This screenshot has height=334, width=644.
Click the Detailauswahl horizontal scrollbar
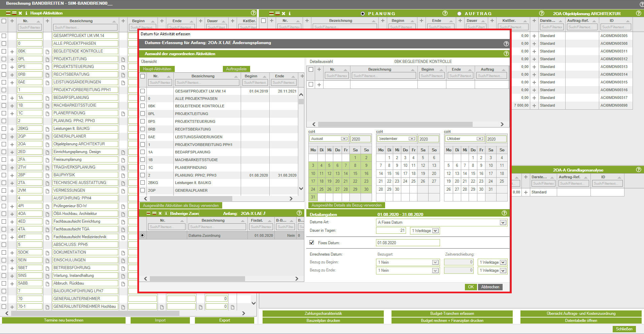tap(395, 124)
